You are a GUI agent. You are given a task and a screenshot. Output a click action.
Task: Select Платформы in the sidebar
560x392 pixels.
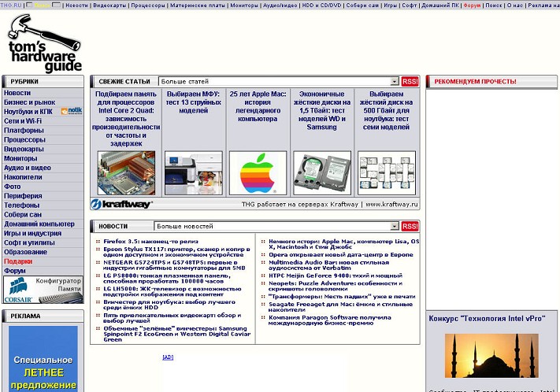coord(24,131)
